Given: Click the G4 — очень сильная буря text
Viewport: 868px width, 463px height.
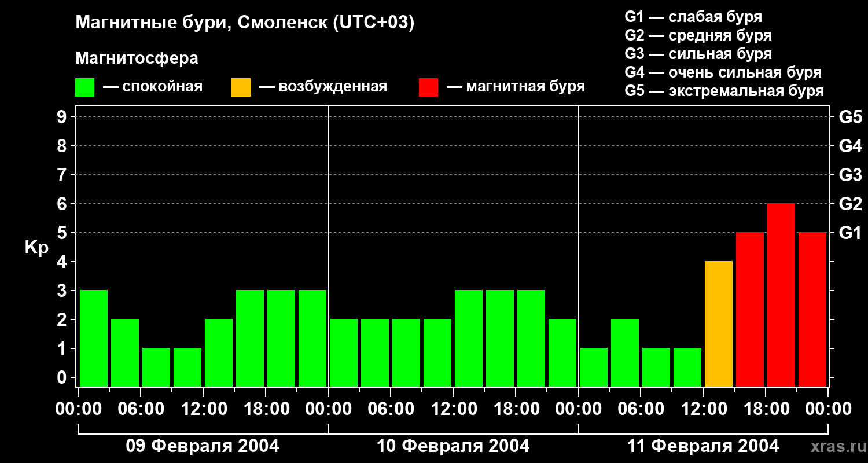Looking at the screenshot, I should 723,72.
